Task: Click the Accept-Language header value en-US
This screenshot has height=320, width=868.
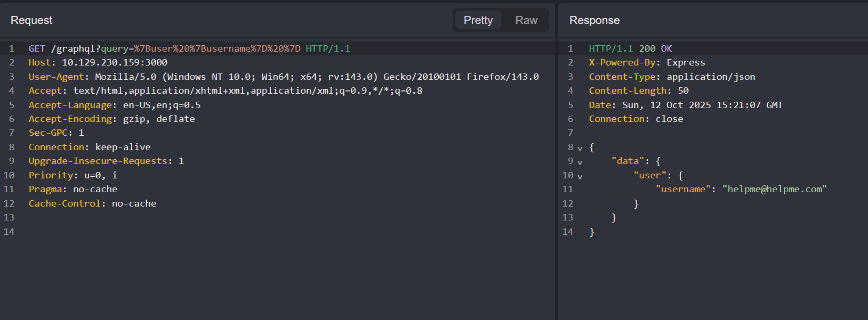Action: point(136,105)
